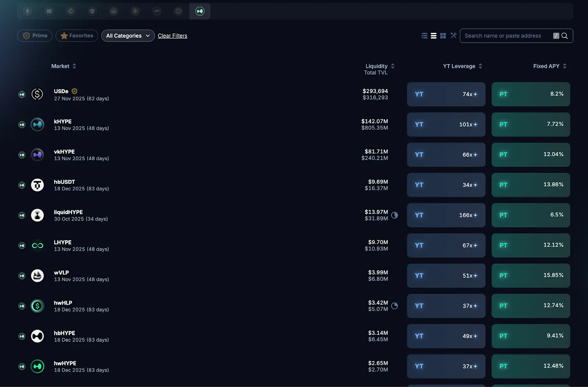Screen dimensions: 588x387
Task: Click the kHYPE token logo
Action: tap(37, 125)
